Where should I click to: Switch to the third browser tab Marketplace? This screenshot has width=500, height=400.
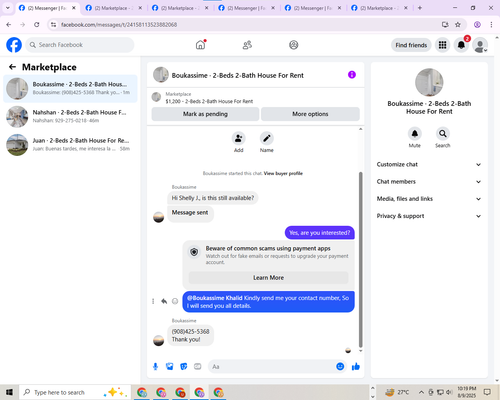coord(179,8)
